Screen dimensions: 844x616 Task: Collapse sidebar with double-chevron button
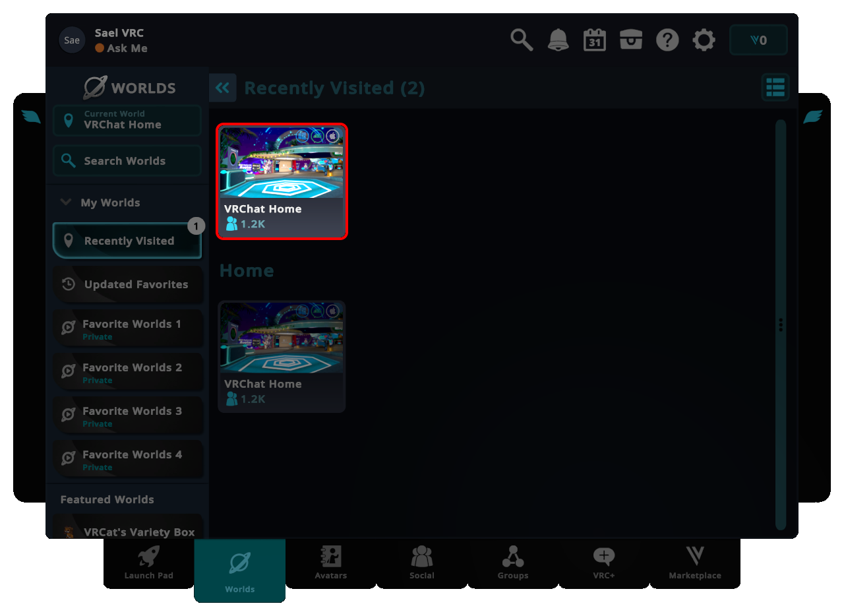pos(222,88)
